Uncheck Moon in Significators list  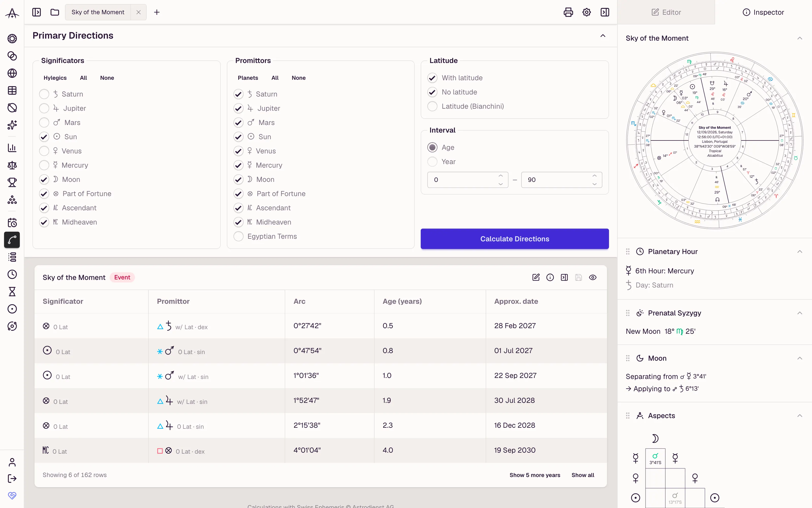tap(44, 179)
